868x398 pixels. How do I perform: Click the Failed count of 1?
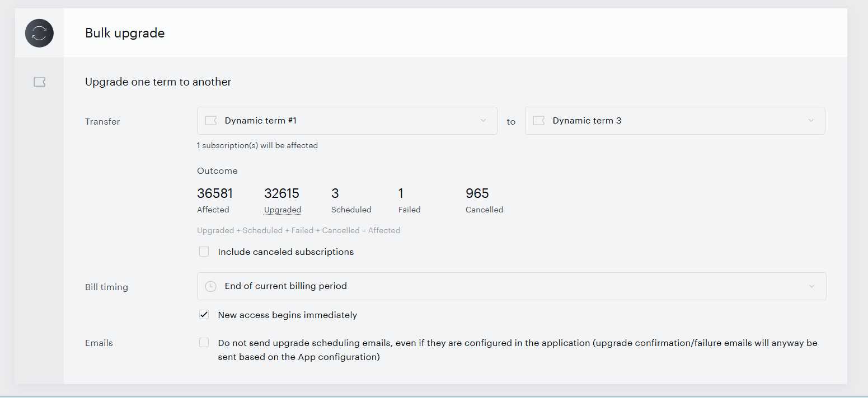click(x=401, y=193)
